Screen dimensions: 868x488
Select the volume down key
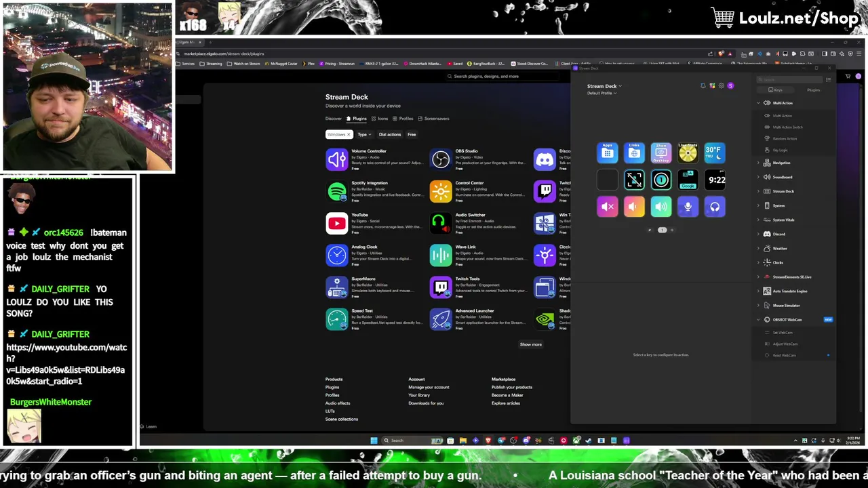pyautogui.click(x=634, y=207)
